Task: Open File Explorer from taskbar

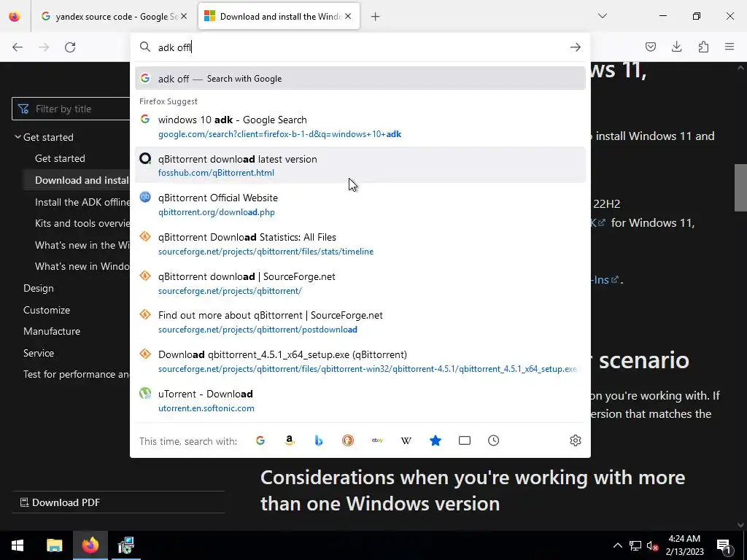Action: (x=54, y=545)
